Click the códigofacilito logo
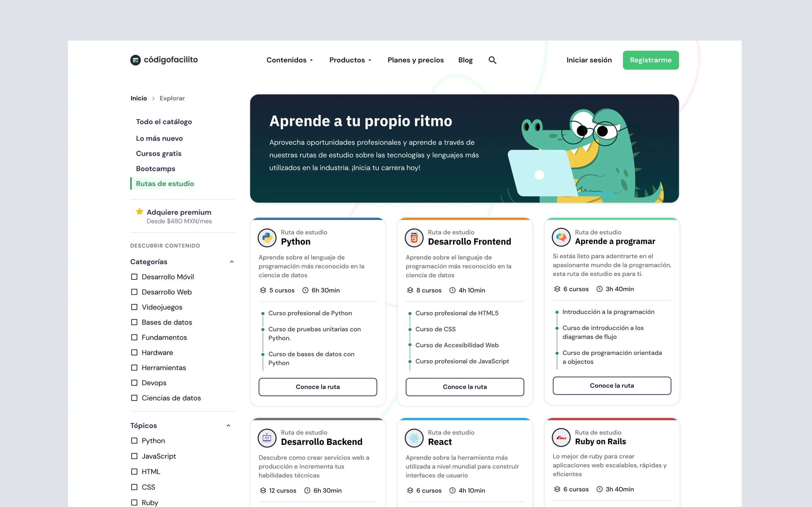The height and width of the screenshot is (507, 812). click(164, 60)
